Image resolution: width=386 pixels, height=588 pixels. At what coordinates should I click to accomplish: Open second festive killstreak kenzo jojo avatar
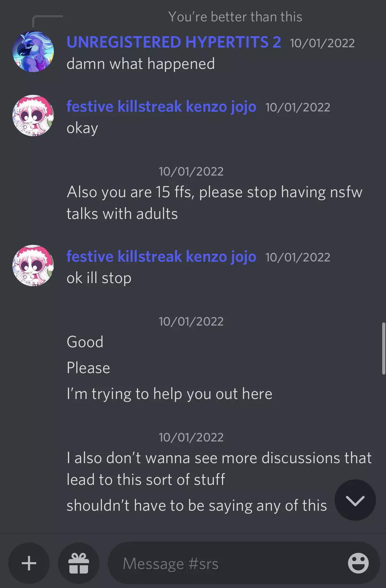[x=33, y=266]
